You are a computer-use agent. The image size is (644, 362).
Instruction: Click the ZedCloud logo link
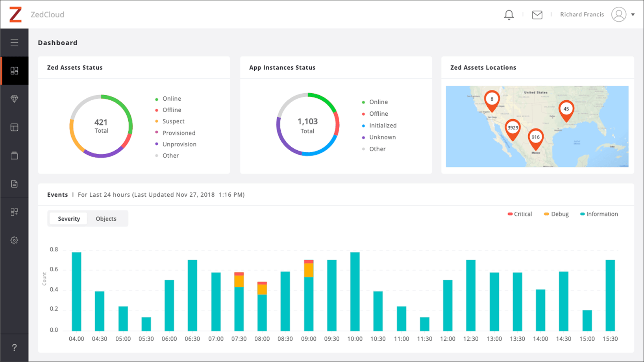coord(16,15)
